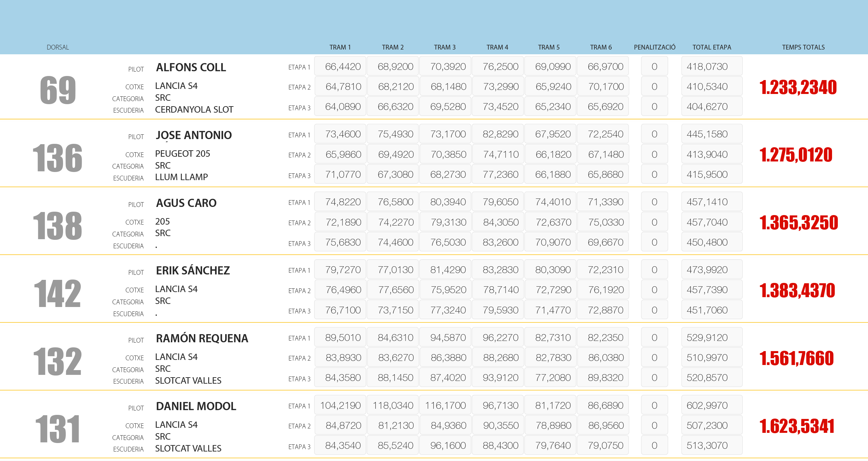Select dorsal number 136
This screenshot has width=868, height=461.
coord(58,158)
